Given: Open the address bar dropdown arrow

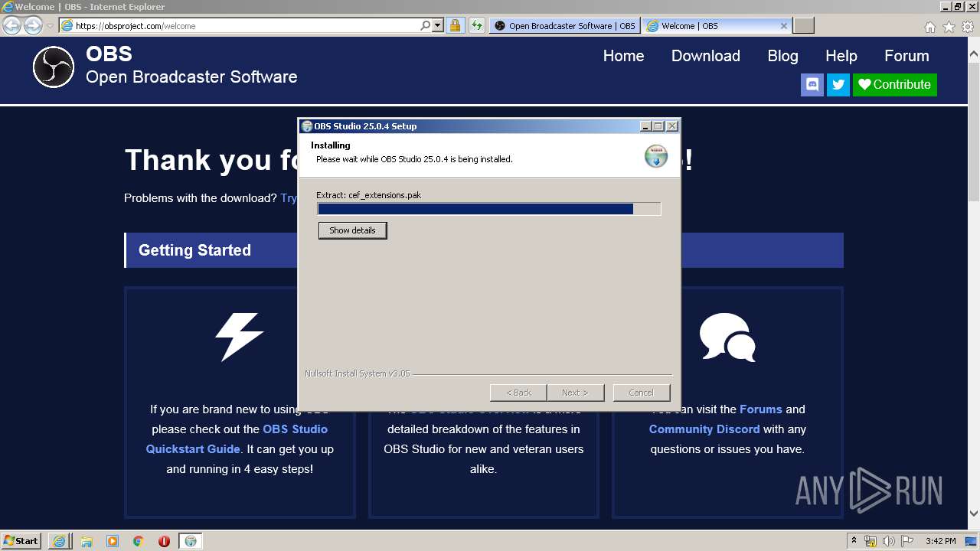Looking at the screenshot, I should (x=438, y=25).
